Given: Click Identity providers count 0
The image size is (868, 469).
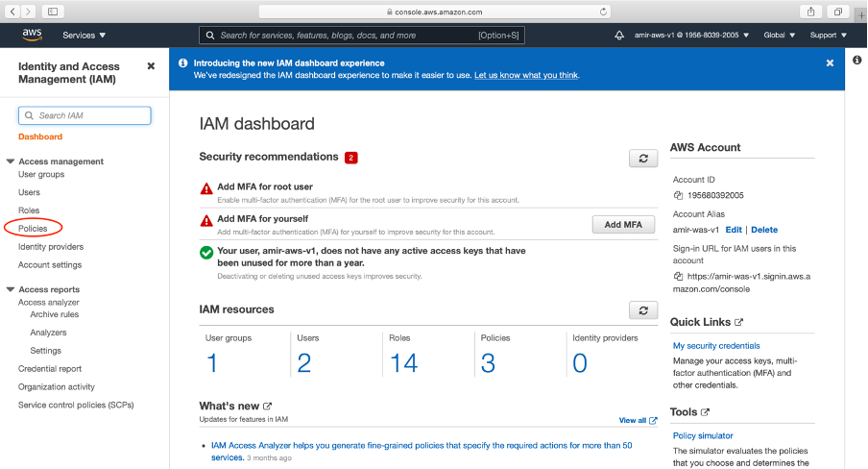Looking at the screenshot, I should coord(580,363).
